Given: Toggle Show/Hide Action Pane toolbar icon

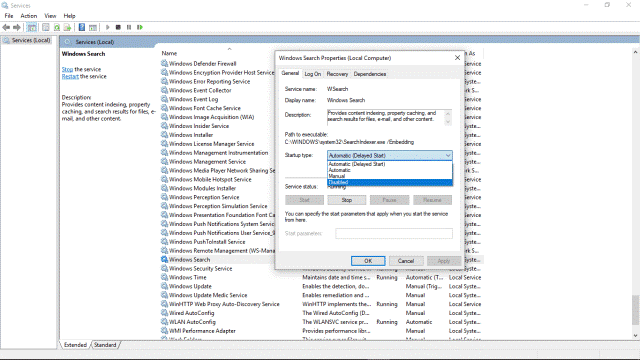Looking at the screenshot, I should 93,27.
